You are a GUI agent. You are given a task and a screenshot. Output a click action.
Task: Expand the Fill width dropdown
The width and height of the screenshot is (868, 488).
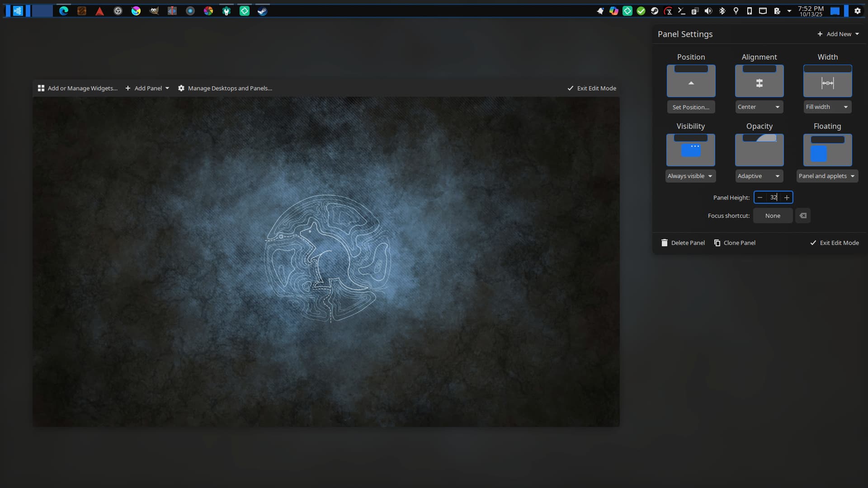827,107
